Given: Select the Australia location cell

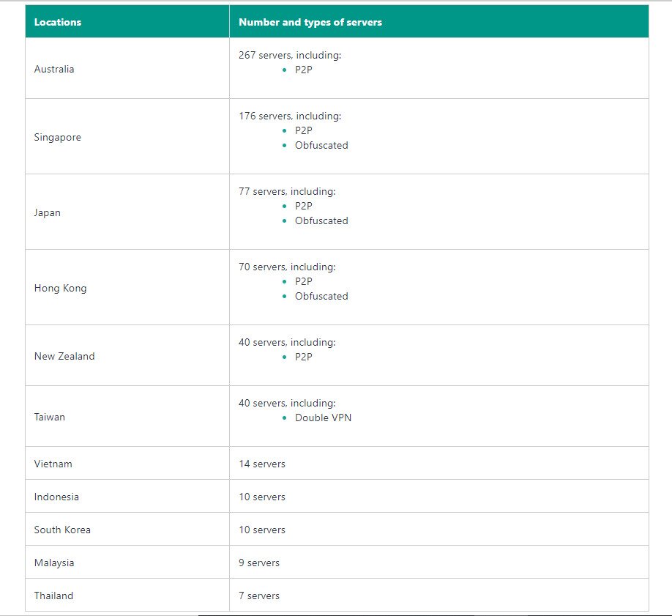Looking at the screenshot, I should (x=54, y=69).
